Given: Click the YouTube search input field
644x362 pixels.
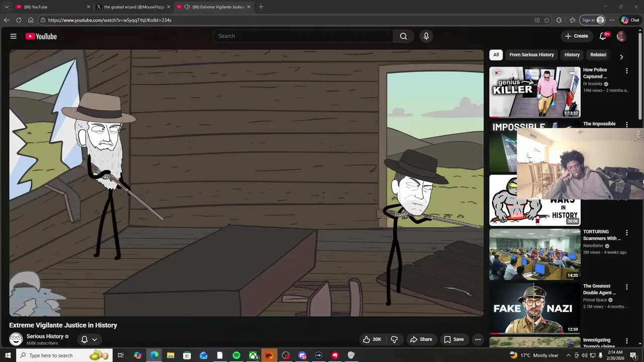Looking at the screenshot, I should click(x=303, y=36).
